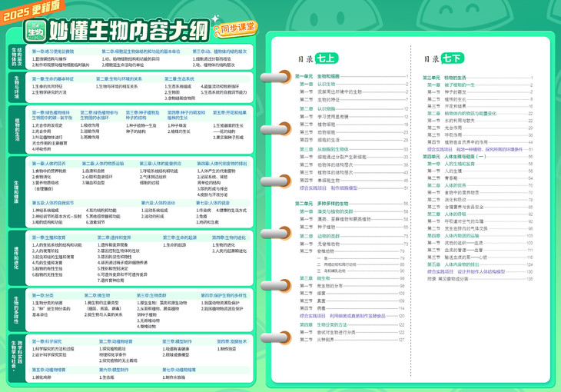Select the 跨学科实践 生物学与社会 side tab
Image resolution: width=561 pixels, height=392 pixels.
point(16,358)
